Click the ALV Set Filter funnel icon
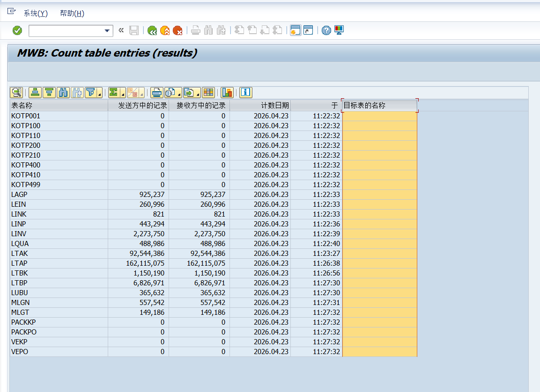 pos(90,93)
